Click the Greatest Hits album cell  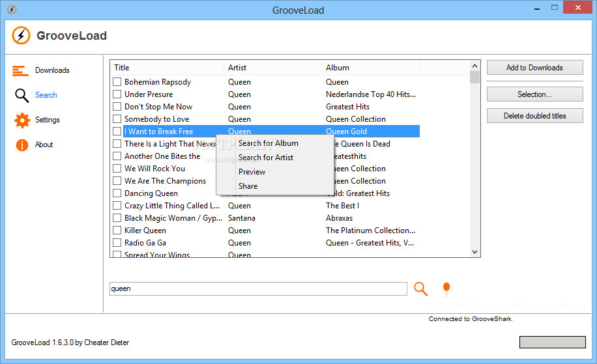347,107
